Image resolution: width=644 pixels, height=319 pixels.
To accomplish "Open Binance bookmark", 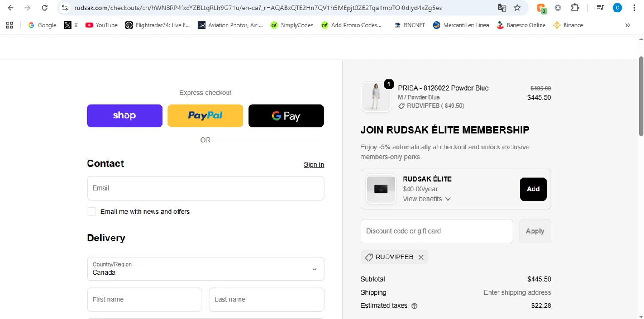I will tap(568, 25).
